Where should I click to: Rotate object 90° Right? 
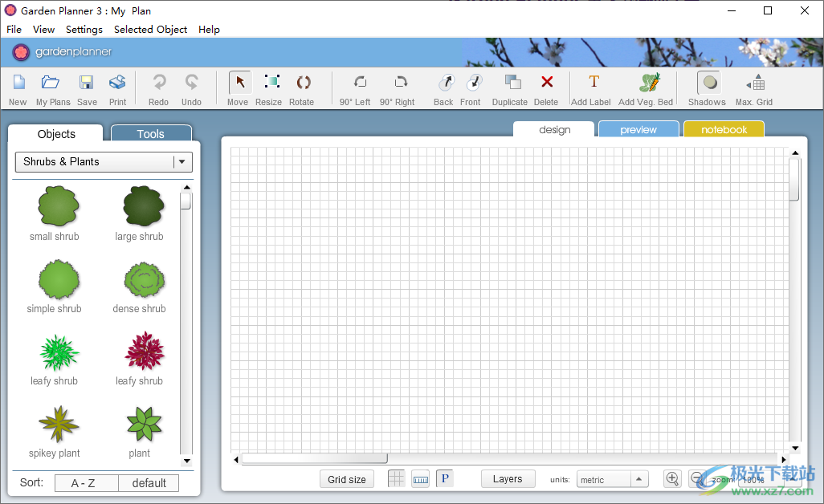pos(401,82)
